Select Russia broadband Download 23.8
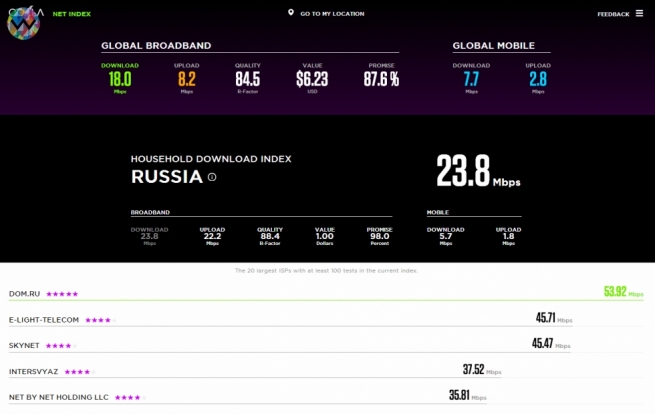Screen dimensions: 655x414 click(x=150, y=236)
